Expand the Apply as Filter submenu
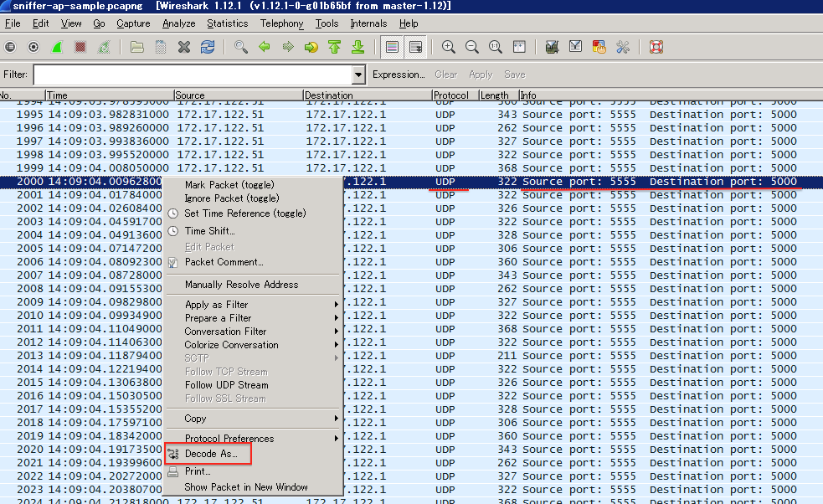The width and height of the screenshot is (823, 504). [253, 305]
